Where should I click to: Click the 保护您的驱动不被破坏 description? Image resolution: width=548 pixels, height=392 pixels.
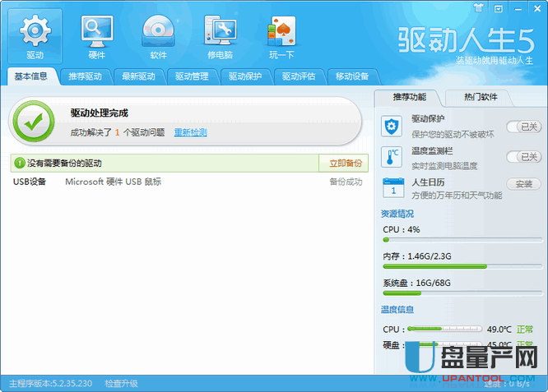click(x=453, y=135)
